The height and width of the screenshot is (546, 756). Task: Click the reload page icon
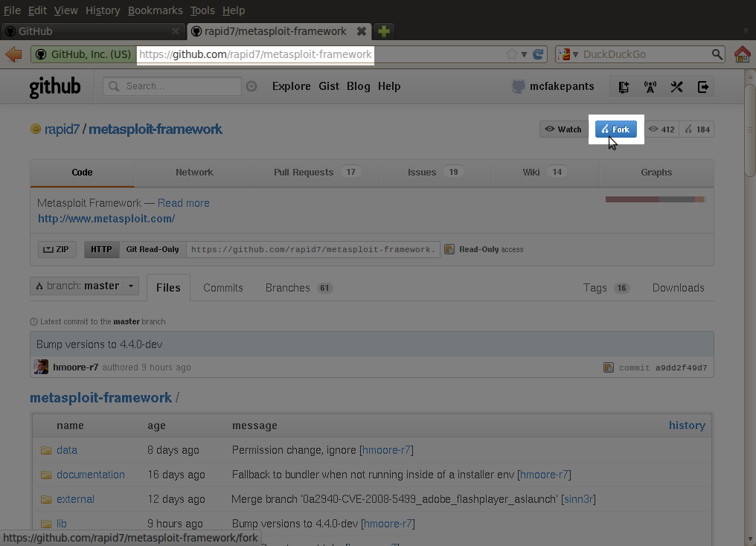click(538, 54)
